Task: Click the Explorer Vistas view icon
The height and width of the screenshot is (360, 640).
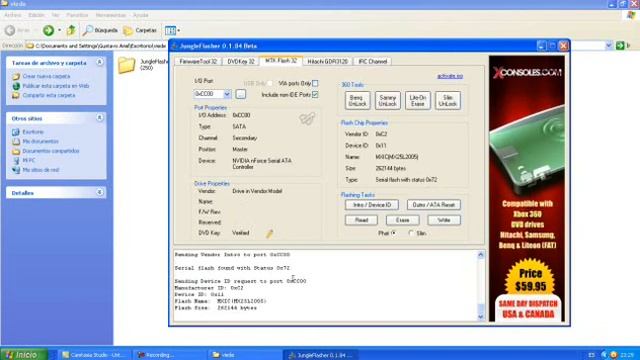Action: [170, 30]
